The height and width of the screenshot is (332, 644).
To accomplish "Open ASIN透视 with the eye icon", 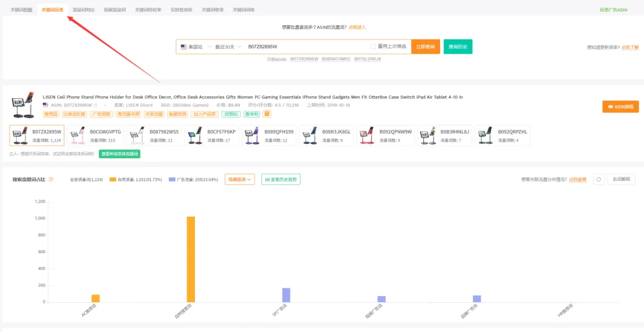I will tap(621, 106).
